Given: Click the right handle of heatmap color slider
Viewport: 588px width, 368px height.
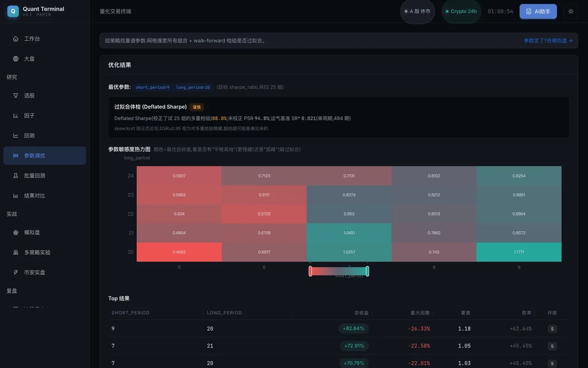Looking at the screenshot, I should (367, 271).
